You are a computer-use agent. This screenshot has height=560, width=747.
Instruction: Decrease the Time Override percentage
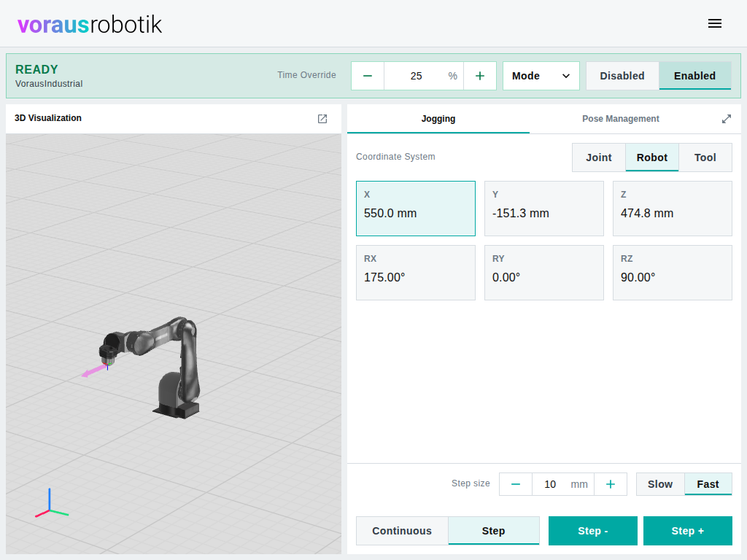pyautogui.click(x=368, y=76)
